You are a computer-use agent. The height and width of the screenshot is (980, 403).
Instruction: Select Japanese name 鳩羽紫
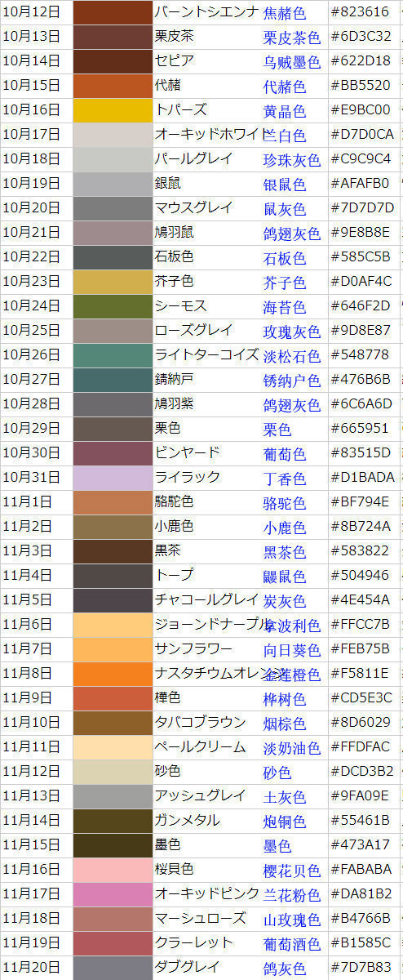(x=175, y=403)
